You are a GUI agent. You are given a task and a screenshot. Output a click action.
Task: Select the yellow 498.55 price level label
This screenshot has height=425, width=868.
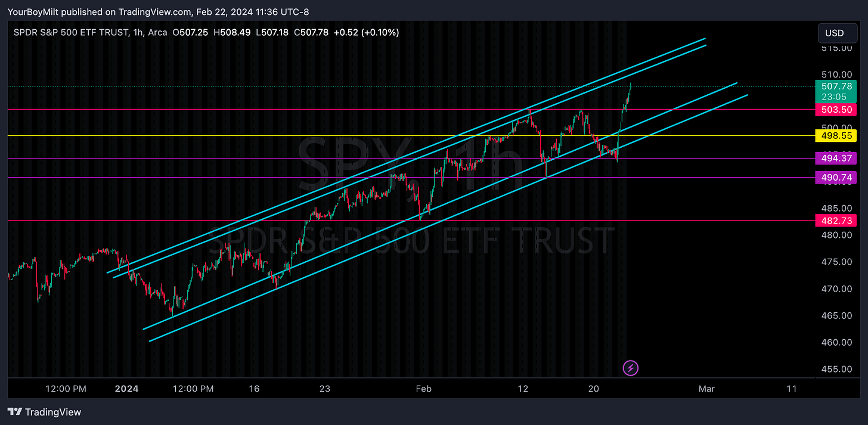[835, 136]
